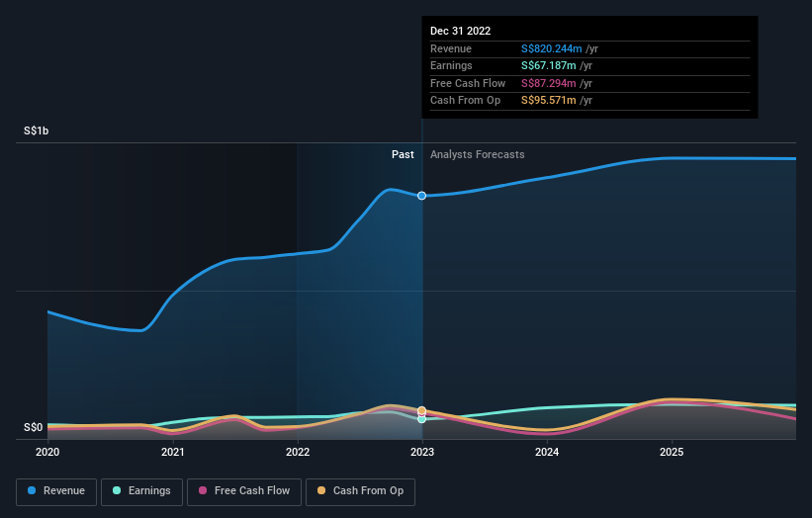Click the Free Cash Flow label in tooltip
This screenshot has height=518, width=812.
click(x=468, y=83)
